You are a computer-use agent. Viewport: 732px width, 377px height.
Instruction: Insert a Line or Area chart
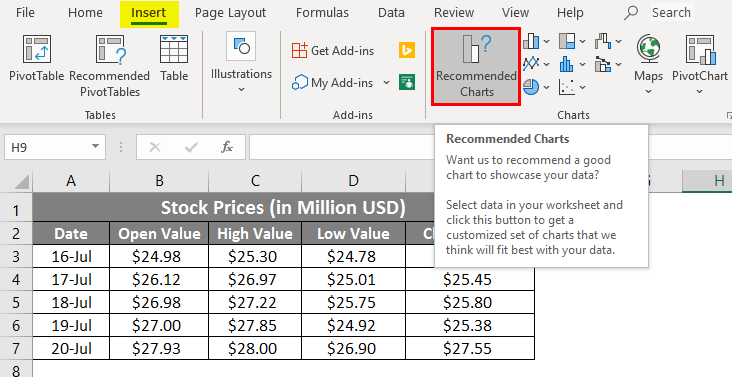click(531, 64)
